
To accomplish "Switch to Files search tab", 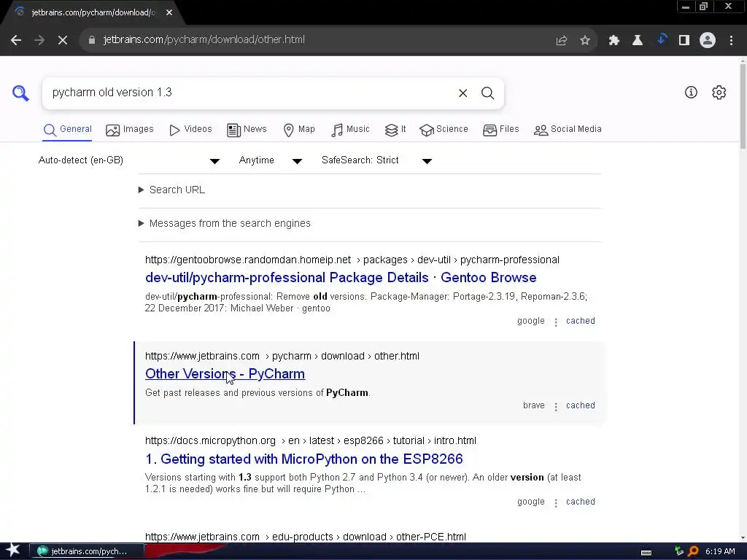I will 500,130.
